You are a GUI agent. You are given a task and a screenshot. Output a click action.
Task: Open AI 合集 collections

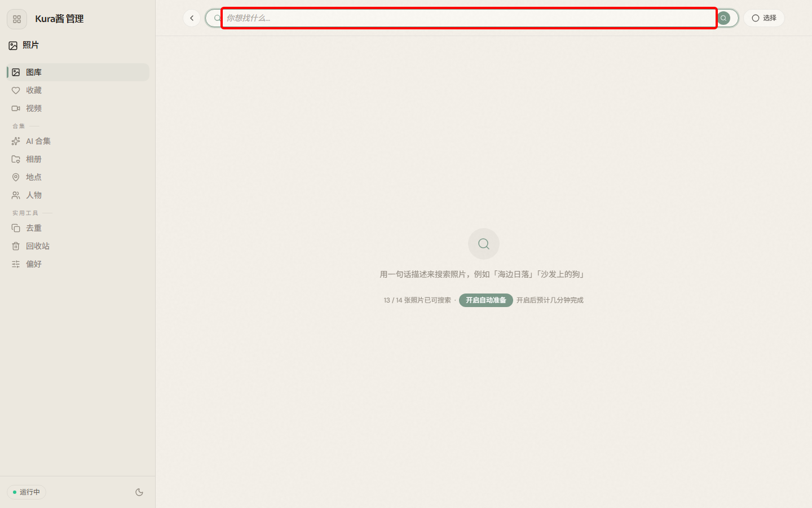(78, 141)
